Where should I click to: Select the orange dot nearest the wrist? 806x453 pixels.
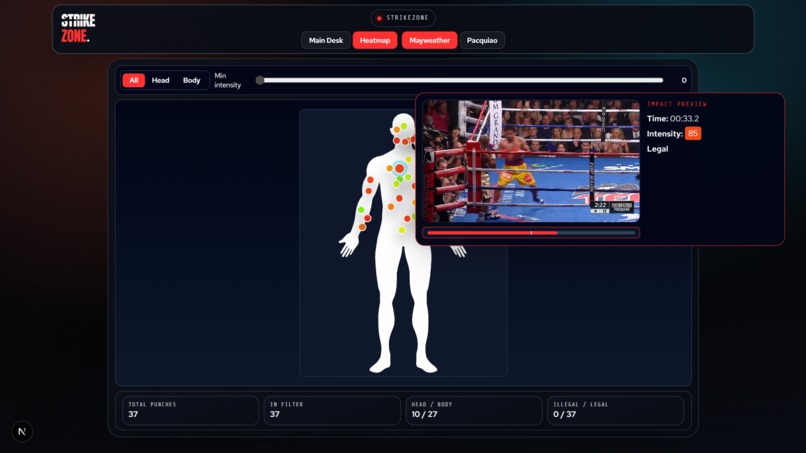tap(362, 227)
